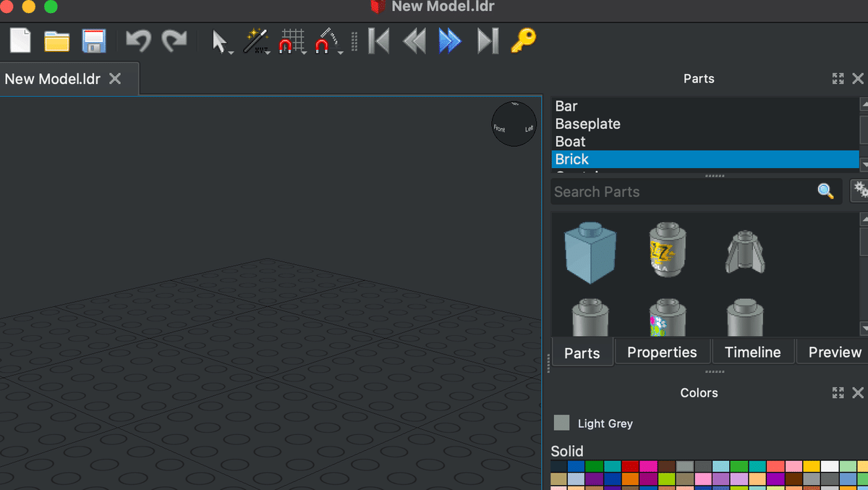Jump to the last building step
The height and width of the screenshot is (490, 868).
coord(488,41)
